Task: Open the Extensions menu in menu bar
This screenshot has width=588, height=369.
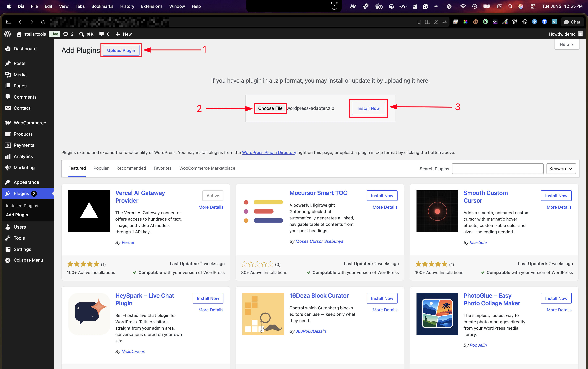Action: click(x=152, y=6)
